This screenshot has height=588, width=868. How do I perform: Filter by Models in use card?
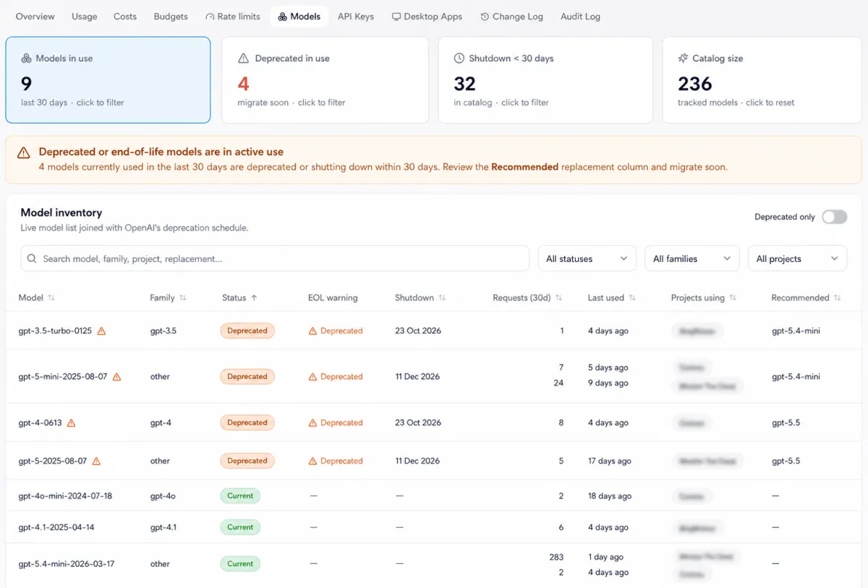tap(108, 80)
